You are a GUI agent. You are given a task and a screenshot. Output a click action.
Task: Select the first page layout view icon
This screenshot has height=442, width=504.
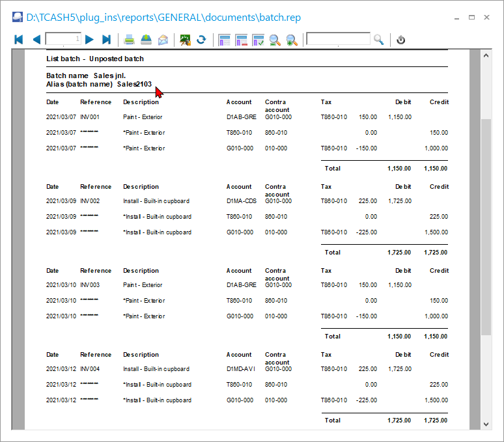click(x=225, y=40)
